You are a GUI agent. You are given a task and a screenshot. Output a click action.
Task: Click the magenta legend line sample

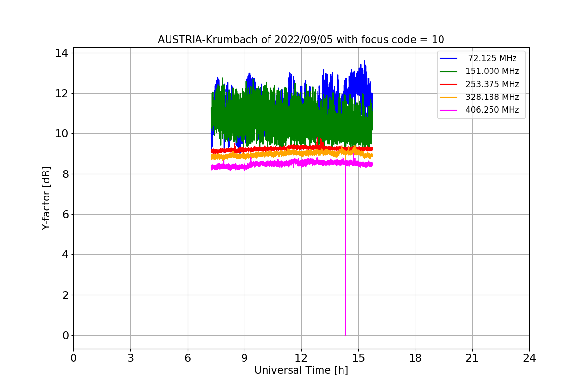tap(448, 110)
